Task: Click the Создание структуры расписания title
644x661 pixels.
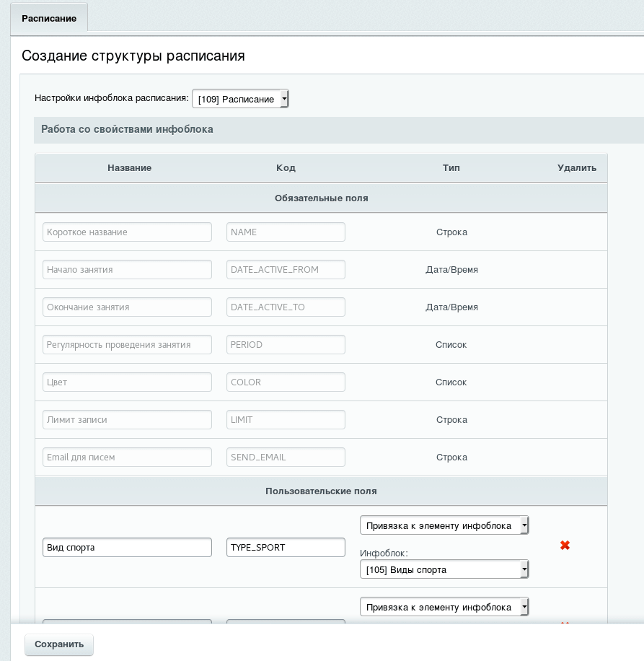Action: [133, 56]
